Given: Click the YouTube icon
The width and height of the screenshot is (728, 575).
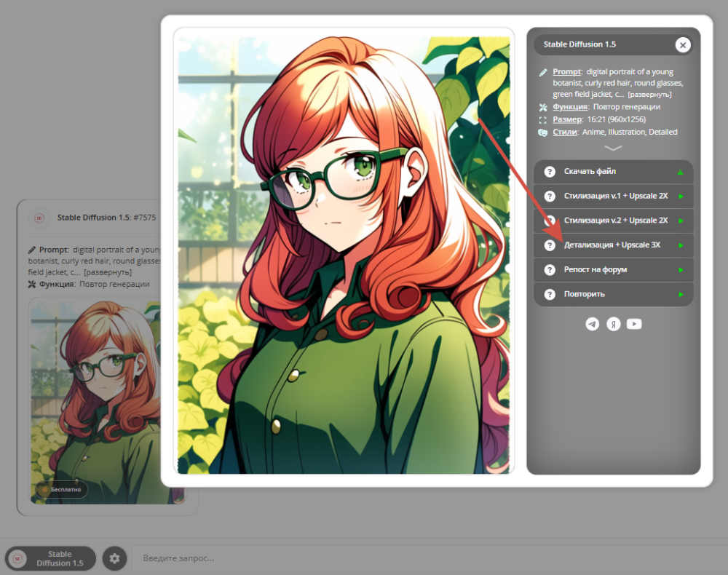Looking at the screenshot, I should 634,324.
